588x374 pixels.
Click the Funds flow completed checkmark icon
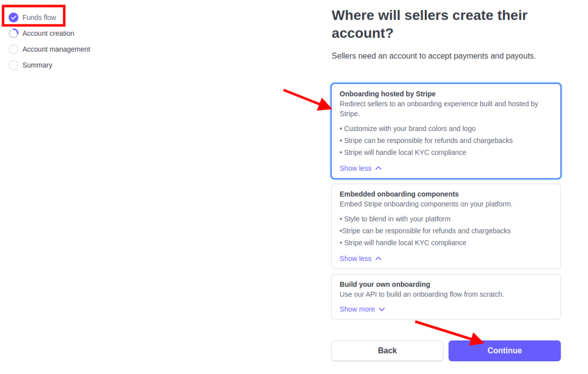pyautogui.click(x=13, y=18)
